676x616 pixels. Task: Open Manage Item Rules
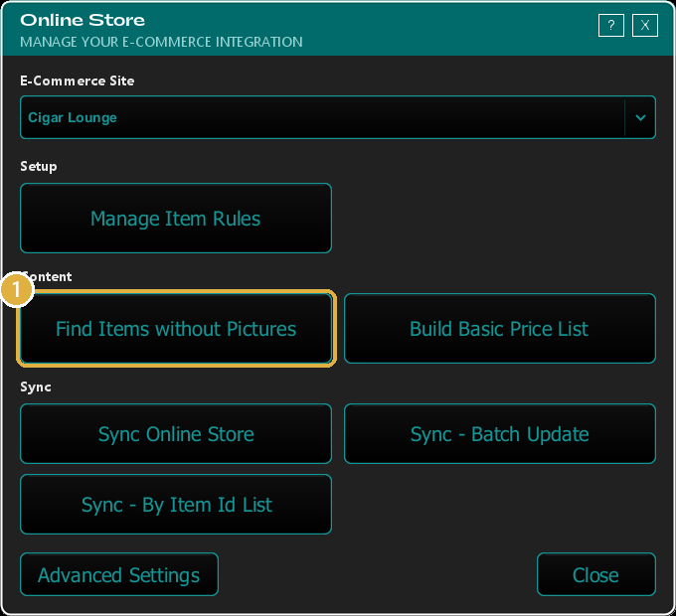[176, 219]
